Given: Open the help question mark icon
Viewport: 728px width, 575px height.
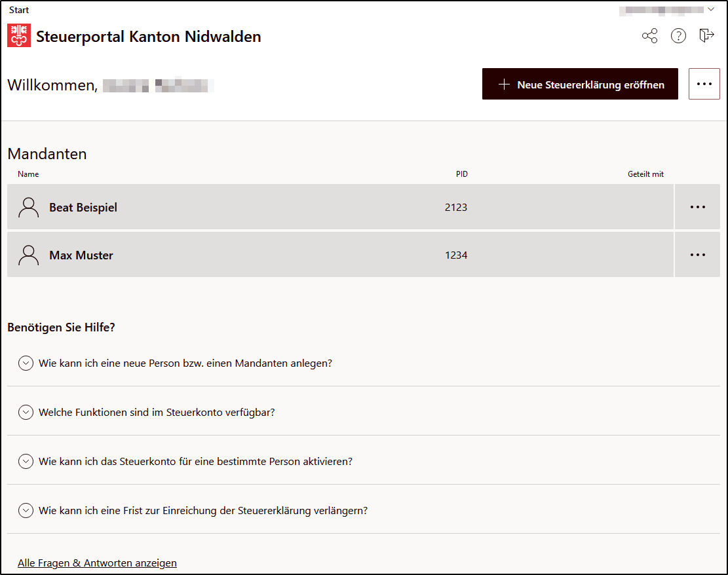Looking at the screenshot, I should pyautogui.click(x=678, y=36).
